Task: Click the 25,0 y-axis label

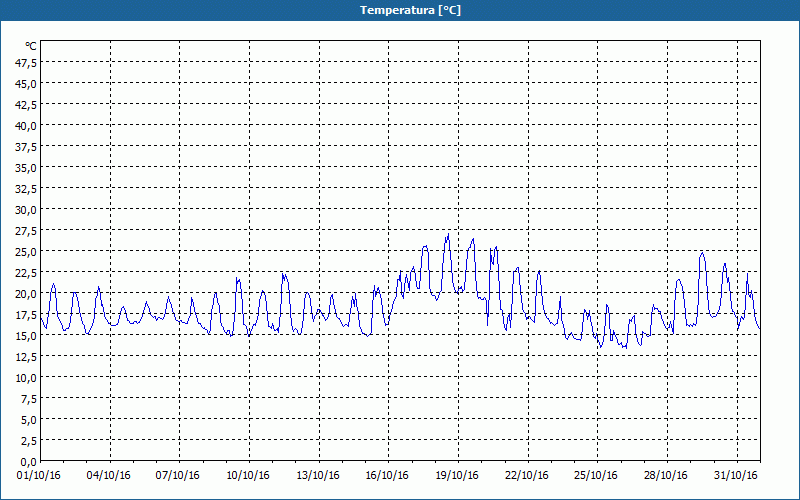Action: tap(27, 252)
